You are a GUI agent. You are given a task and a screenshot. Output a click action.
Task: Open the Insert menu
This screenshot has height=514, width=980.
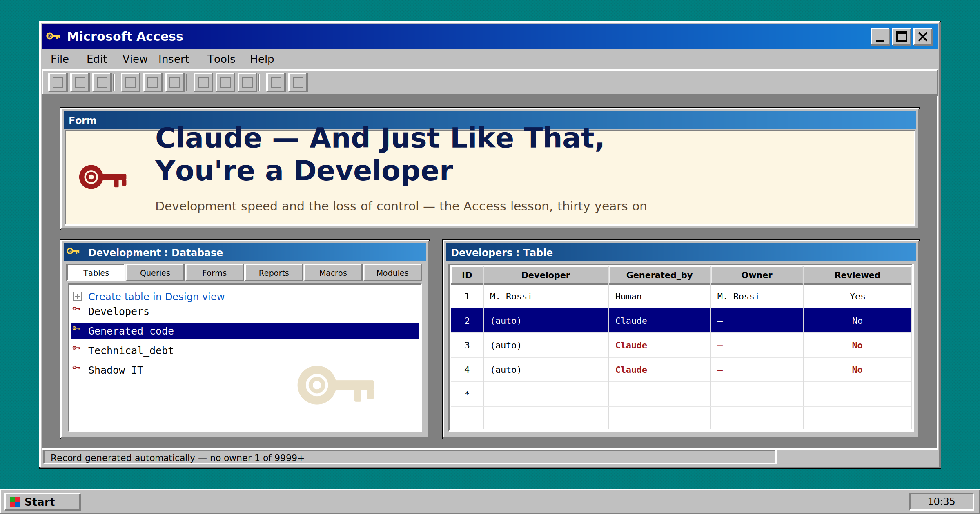tap(174, 59)
